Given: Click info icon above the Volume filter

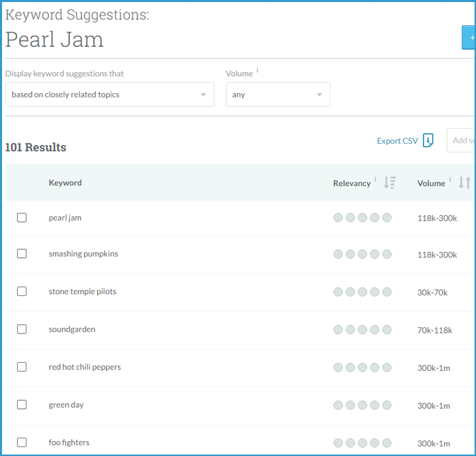Looking at the screenshot, I should click(257, 71).
